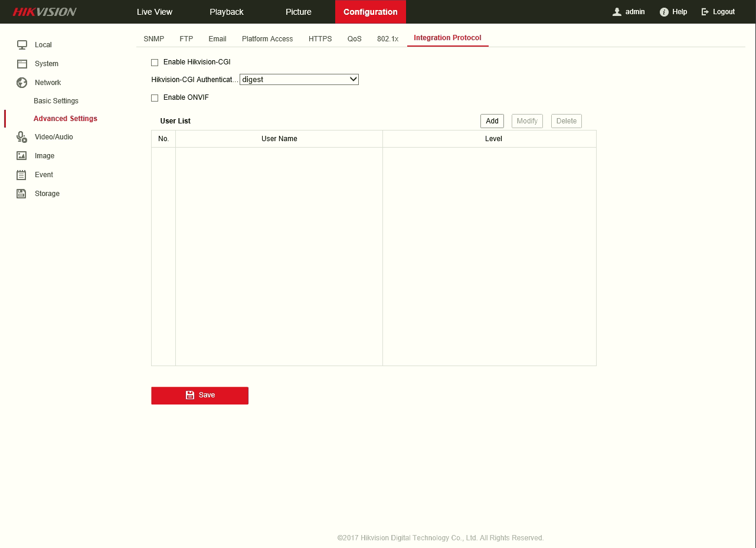Click the "User List" heading text
The height and width of the screenshot is (548, 756).
(175, 121)
